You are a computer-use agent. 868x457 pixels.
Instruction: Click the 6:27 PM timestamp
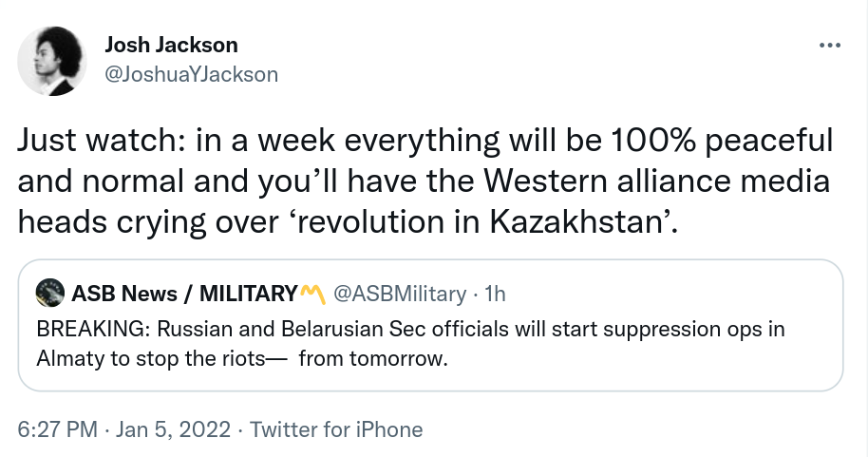tap(57, 429)
